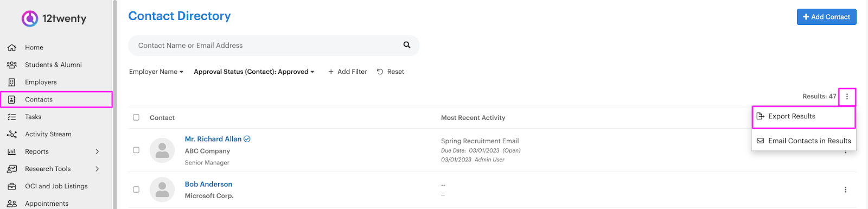Open Bob Anderson's contact profile

(x=208, y=185)
